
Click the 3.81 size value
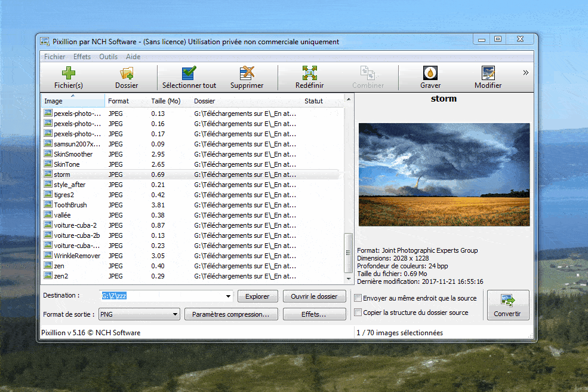158,204
